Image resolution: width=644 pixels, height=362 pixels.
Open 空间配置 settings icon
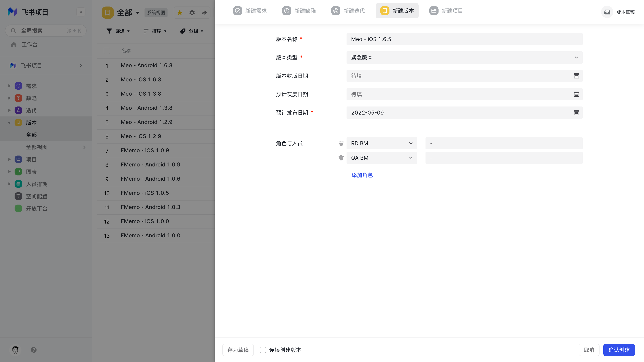point(18,196)
